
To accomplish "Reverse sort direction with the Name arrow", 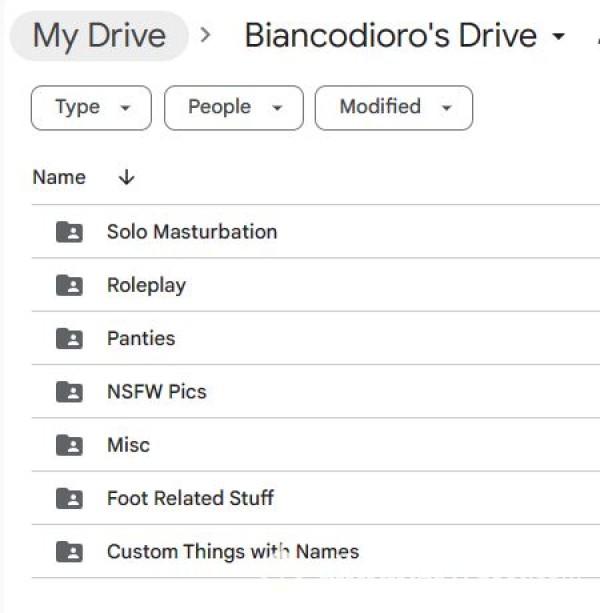I will 126,178.
